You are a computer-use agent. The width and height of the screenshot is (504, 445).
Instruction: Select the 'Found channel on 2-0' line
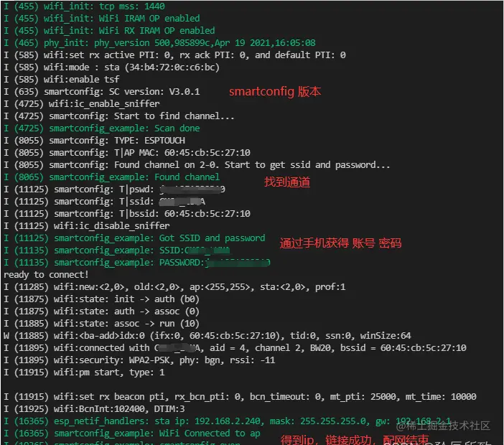(197, 165)
